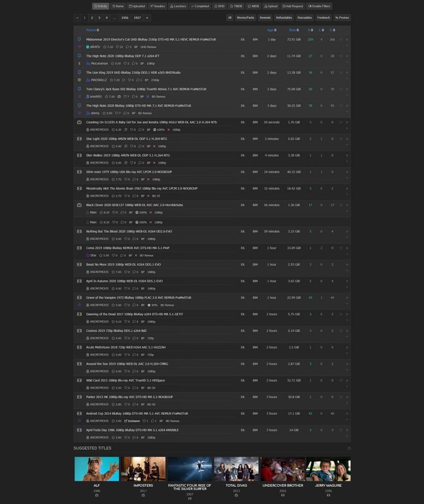Viewport: 424px width, 504px height.
Task: Open the Add Request button
Action: [x=292, y=6]
